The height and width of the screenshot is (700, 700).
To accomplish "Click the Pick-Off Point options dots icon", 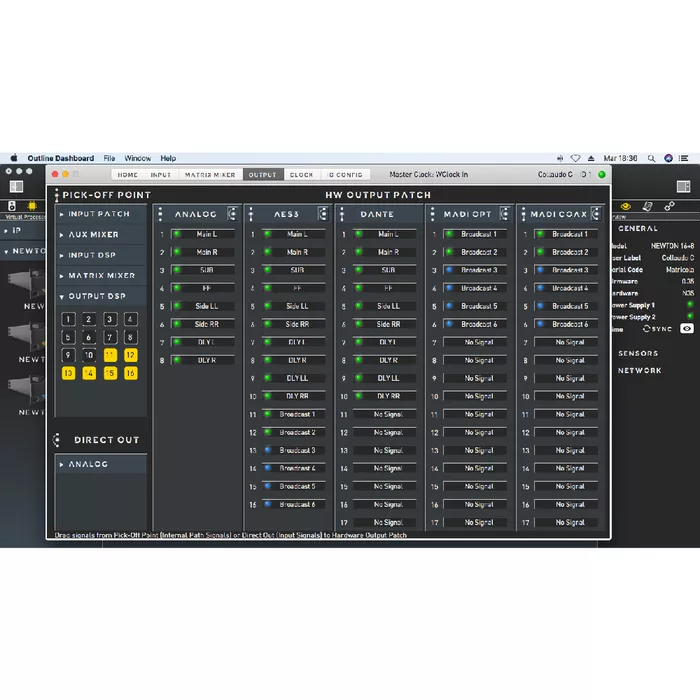I will 57,195.
